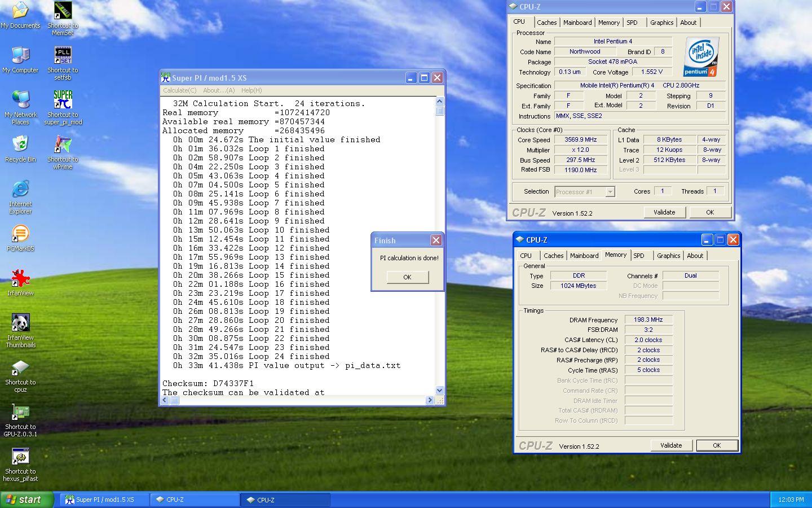
Task: Click Super PI vertical scrollbar up arrow
Action: coord(440,101)
